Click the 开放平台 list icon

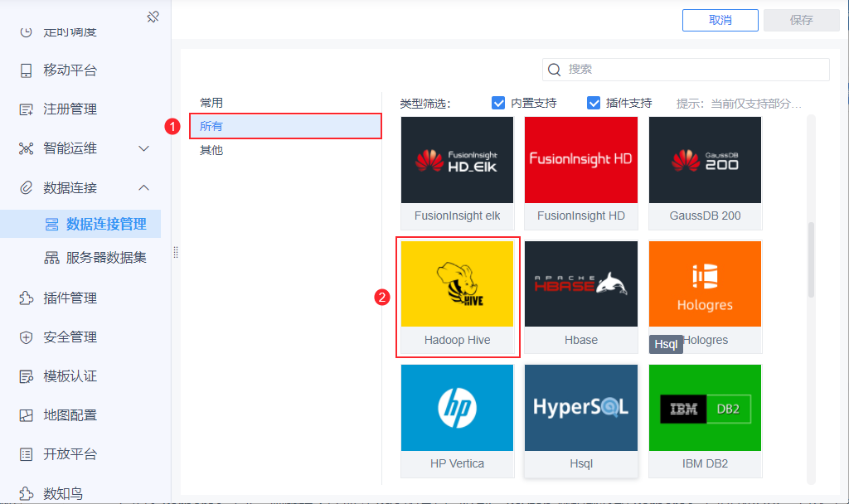tap(26, 454)
